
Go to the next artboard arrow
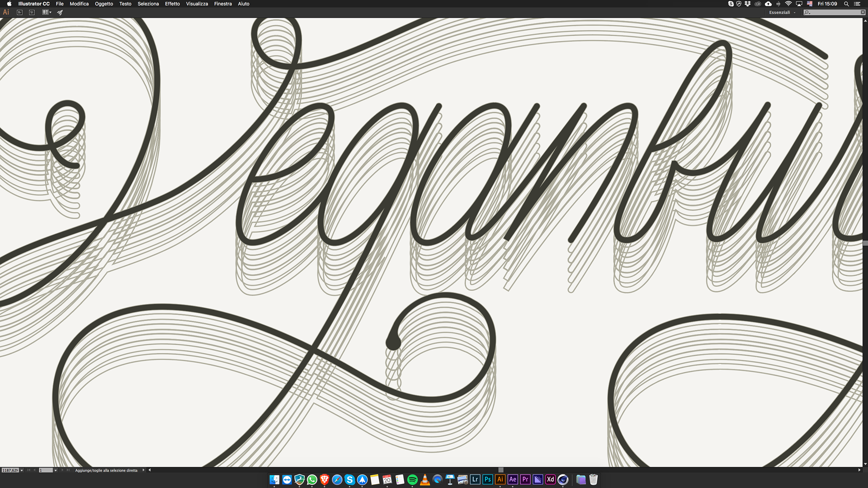click(x=62, y=470)
